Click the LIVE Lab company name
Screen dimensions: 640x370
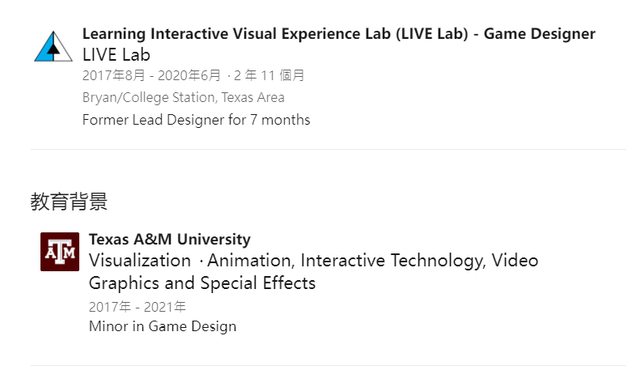point(116,55)
